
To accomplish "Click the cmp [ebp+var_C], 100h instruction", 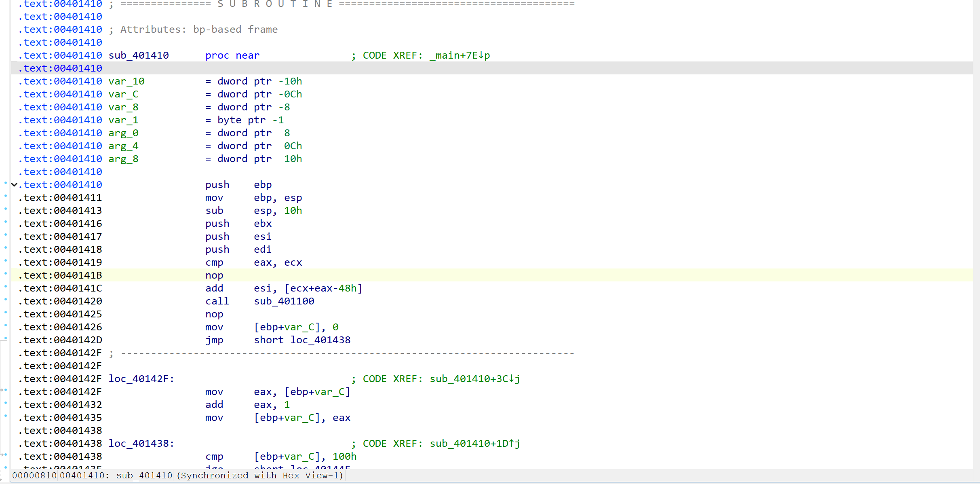I will pyautogui.click(x=281, y=457).
